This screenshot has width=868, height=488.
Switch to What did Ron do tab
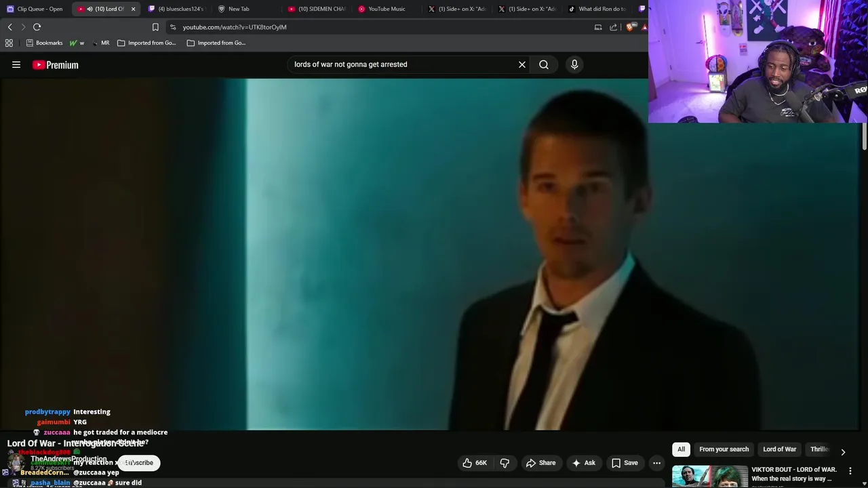point(597,9)
